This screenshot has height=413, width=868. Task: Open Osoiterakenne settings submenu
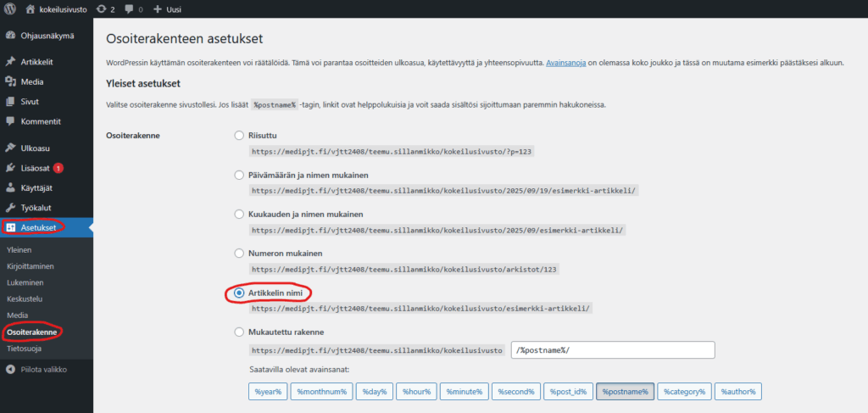32,332
